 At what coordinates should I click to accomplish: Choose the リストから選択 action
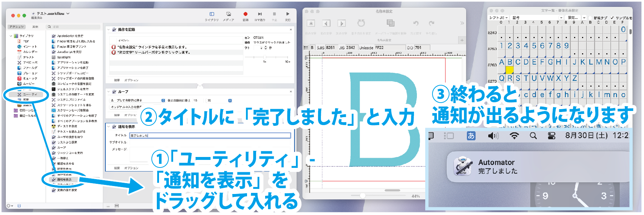(64, 142)
